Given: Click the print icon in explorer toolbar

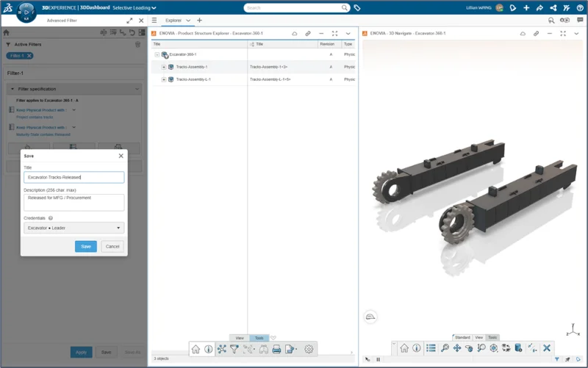Looking at the screenshot, I should click(276, 350).
